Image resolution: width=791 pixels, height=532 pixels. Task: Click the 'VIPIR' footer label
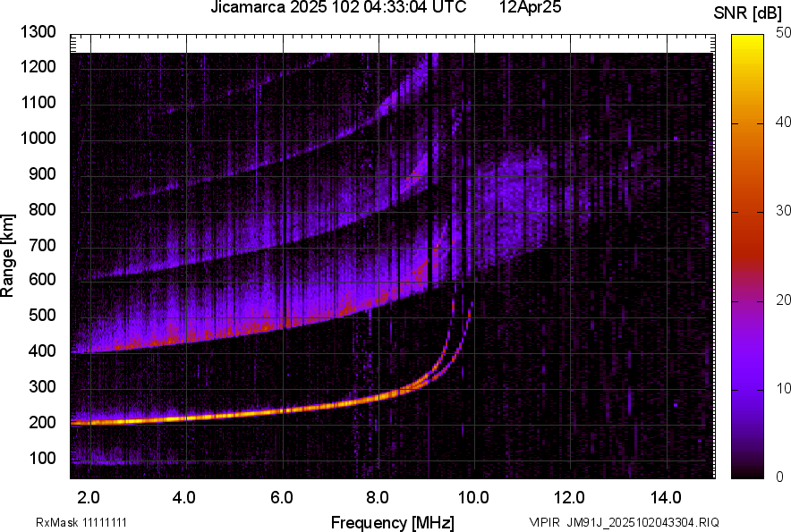544,522
